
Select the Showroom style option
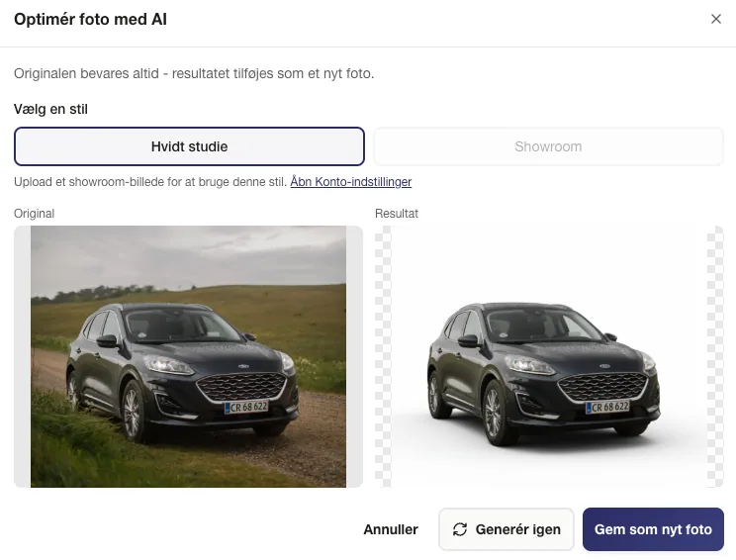click(548, 146)
